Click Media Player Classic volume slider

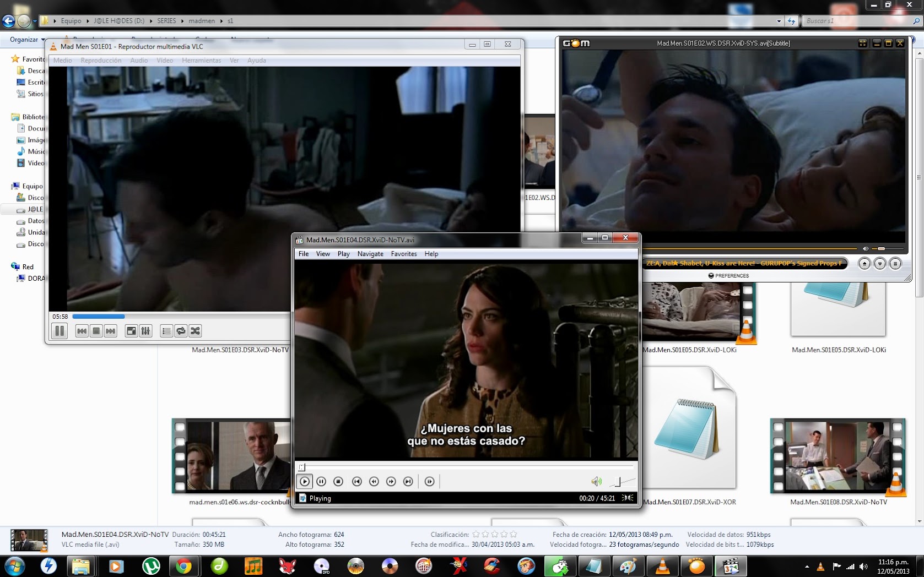(x=622, y=482)
